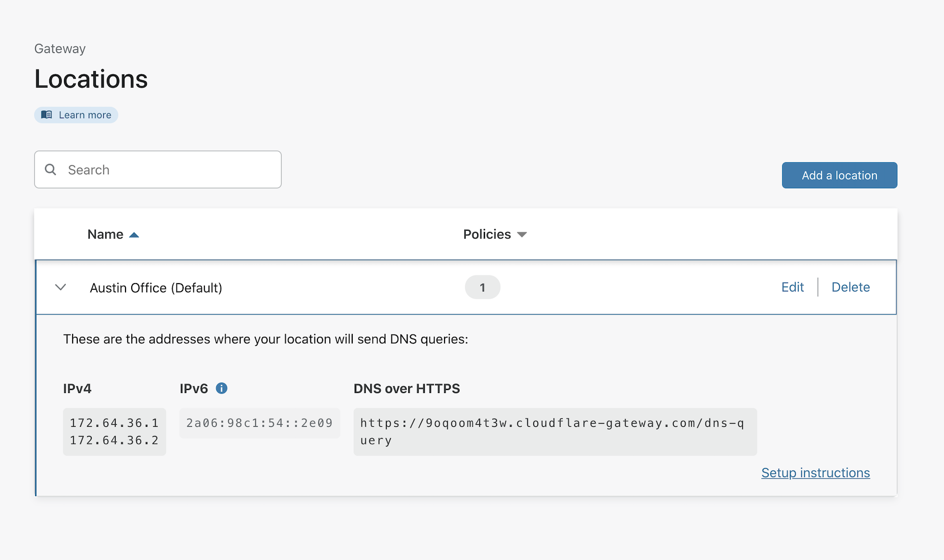
Task: Open the Learn more link
Action: [x=85, y=115]
